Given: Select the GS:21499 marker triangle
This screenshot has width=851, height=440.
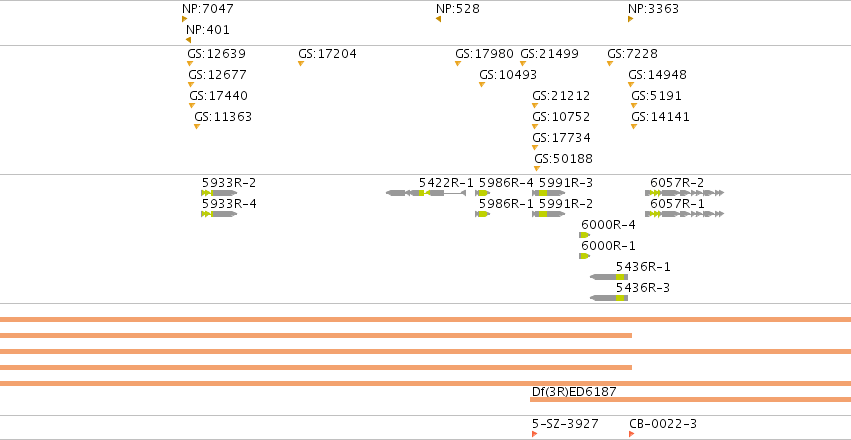Looking at the screenshot, I should (523, 63).
